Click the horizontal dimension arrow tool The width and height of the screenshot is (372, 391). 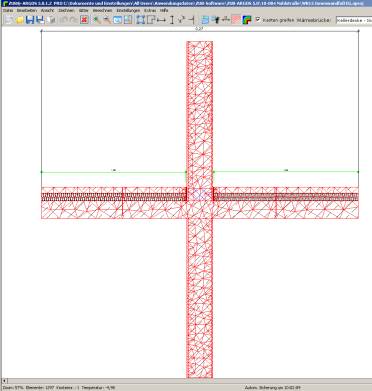click(x=162, y=20)
